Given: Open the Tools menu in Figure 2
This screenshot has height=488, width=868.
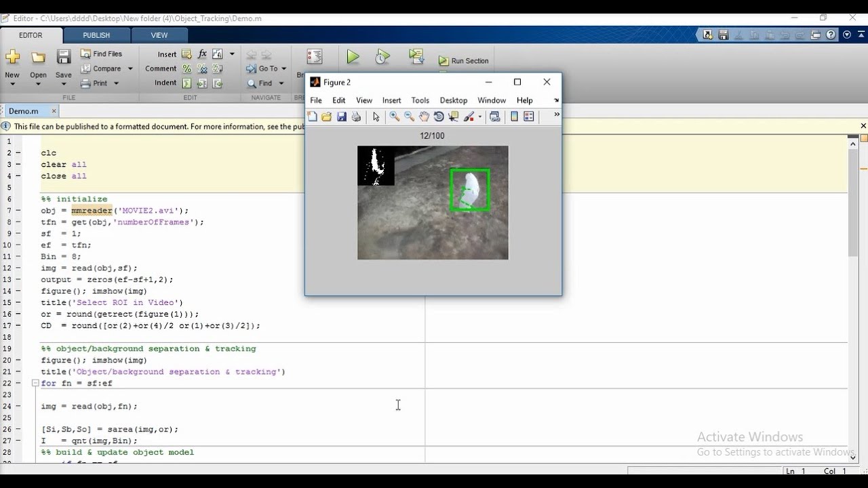Looking at the screenshot, I should pyautogui.click(x=420, y=100).
